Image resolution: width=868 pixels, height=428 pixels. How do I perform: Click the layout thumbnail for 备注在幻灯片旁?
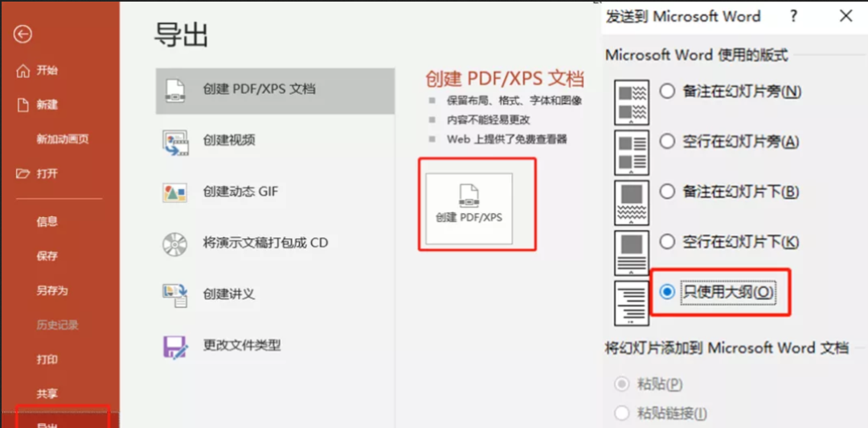tap(632, 102)
